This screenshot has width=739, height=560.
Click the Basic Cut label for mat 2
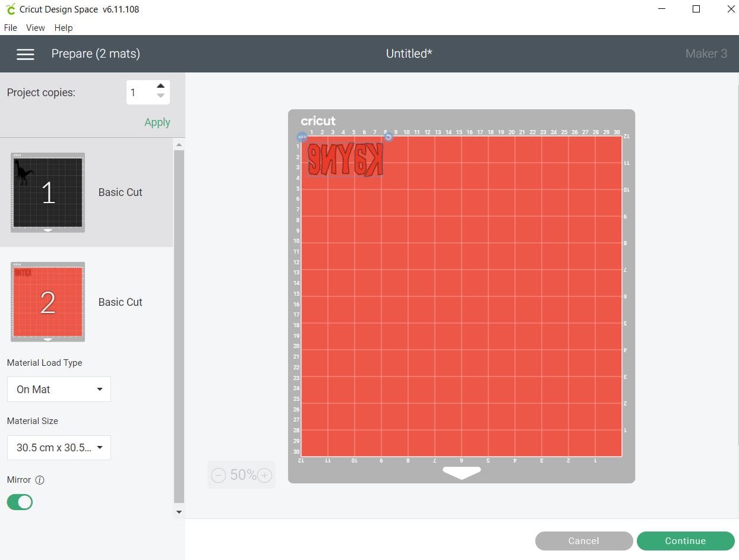pos(121,302)
